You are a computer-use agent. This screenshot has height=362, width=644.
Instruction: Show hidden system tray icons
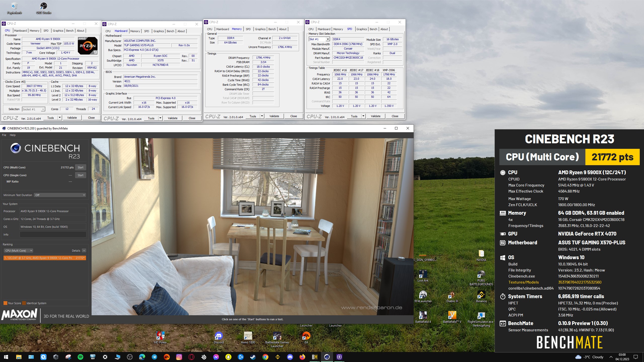tap(611, 357)
